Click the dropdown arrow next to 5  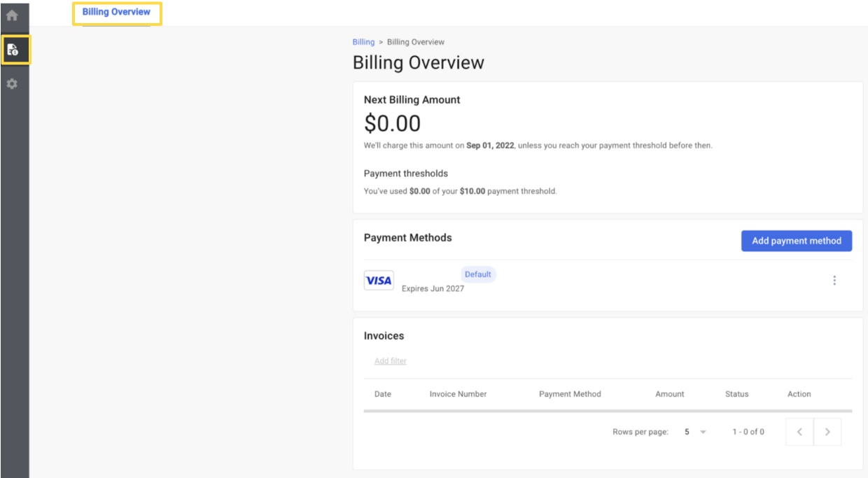pyautogui.click(x=705, y=433)
